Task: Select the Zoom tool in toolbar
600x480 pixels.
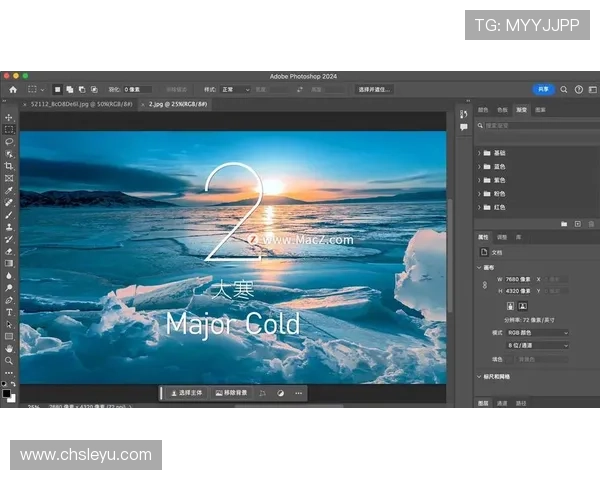Action: 9,360
